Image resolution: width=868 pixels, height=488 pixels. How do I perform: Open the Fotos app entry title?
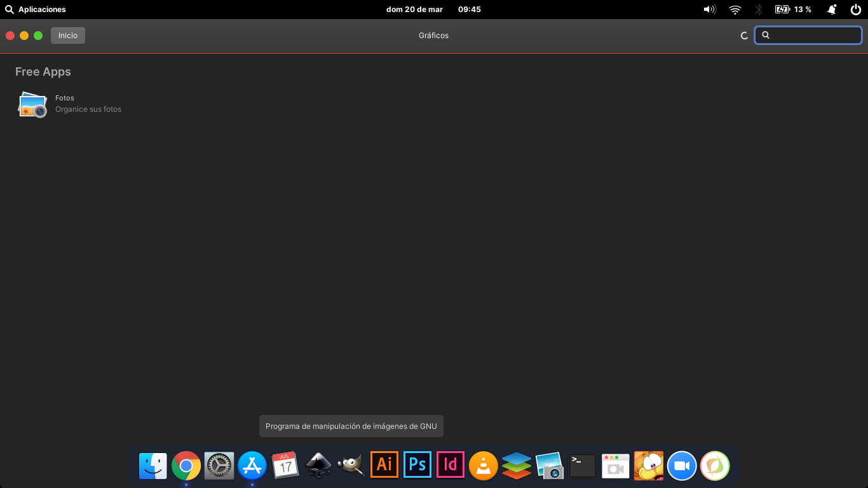65,98
